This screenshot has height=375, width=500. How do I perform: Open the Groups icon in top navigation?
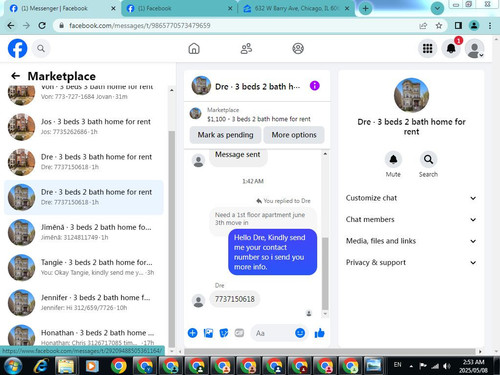tap(298, 49)
